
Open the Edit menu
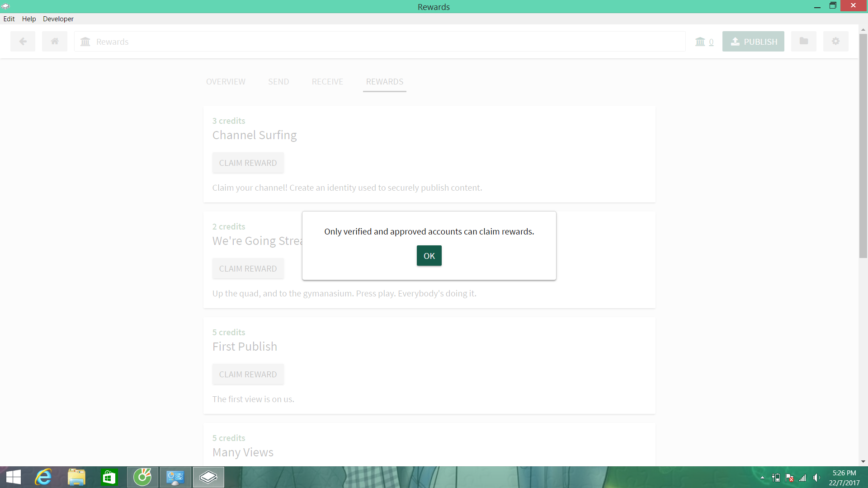[x=9, y=19]
